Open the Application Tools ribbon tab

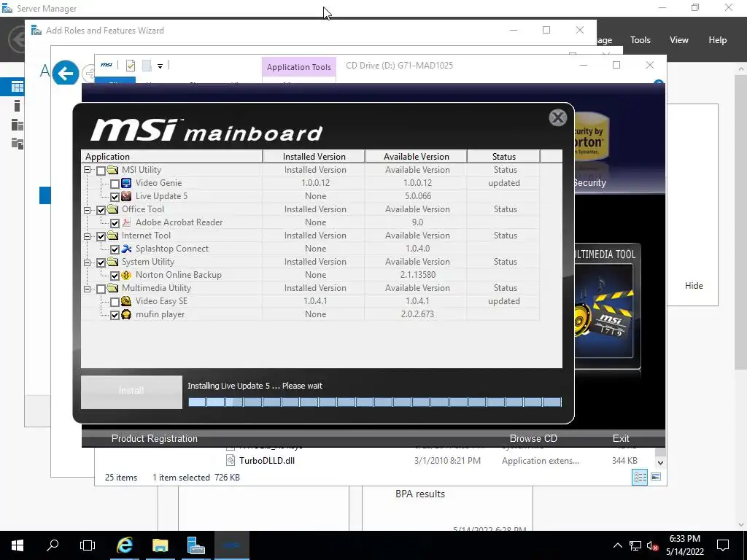(298, 67)
